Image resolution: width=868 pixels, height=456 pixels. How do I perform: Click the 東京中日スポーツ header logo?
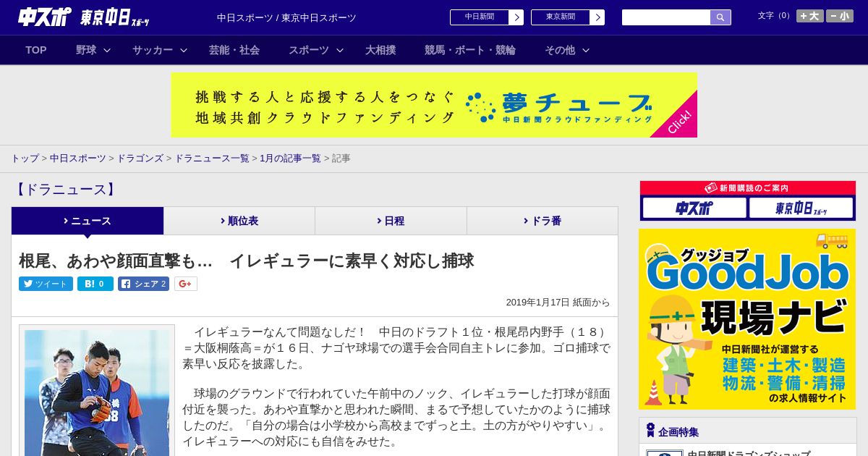coord(115,17)
